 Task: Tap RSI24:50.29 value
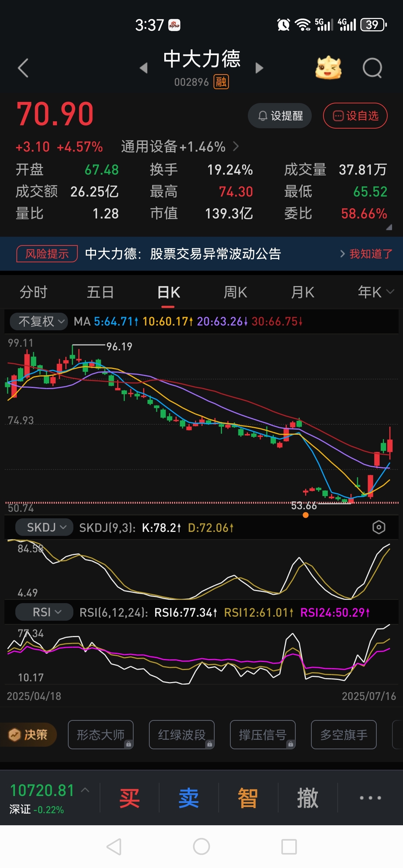(335, 612)
